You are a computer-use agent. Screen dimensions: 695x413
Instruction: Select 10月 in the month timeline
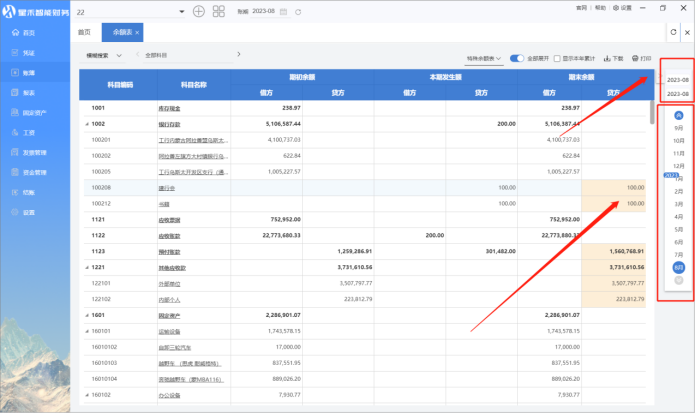679,141
